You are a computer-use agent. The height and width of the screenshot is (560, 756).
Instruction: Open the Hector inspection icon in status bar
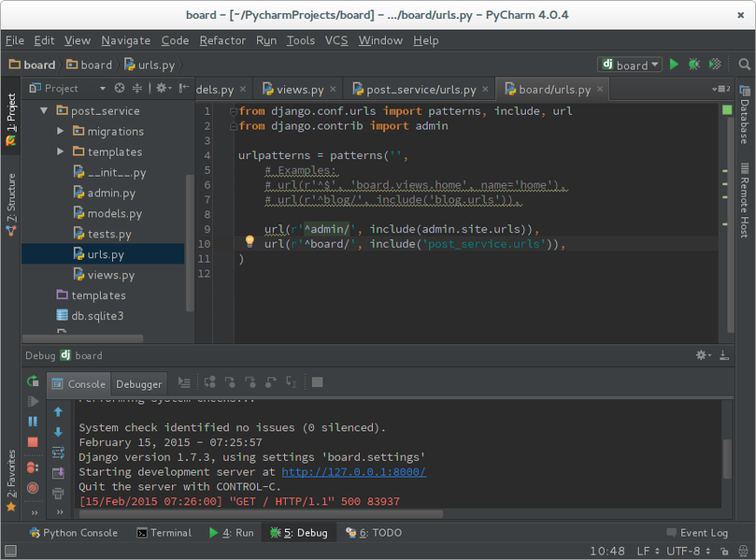point(744,551)
